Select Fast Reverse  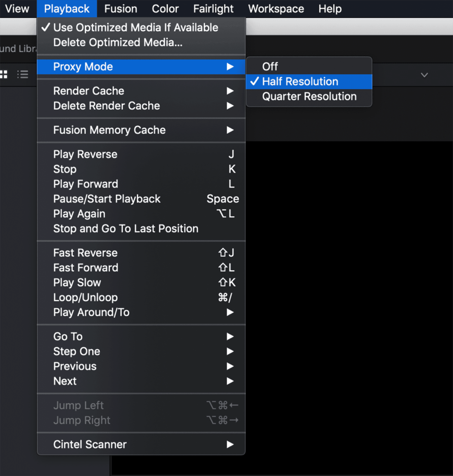pyautogui.click(x=141, y=253)
